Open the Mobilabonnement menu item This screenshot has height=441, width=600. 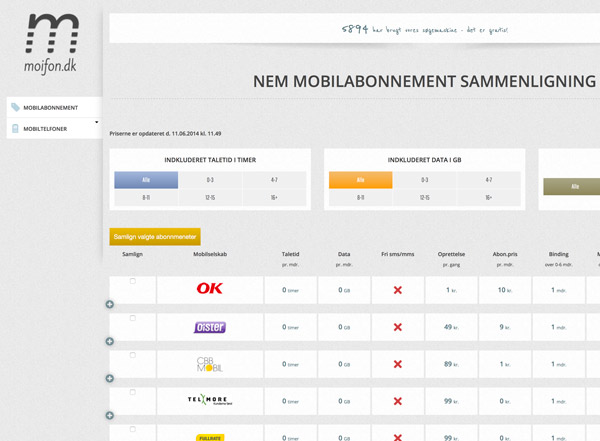click(54, 107)
